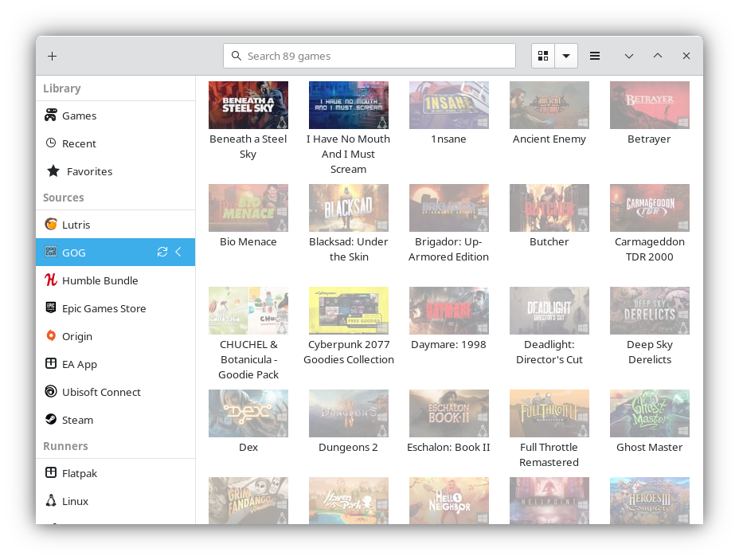Maximize window with up chevron
Image resolution: width=739 pixels, height=560 pixels.
click(658, 56)
